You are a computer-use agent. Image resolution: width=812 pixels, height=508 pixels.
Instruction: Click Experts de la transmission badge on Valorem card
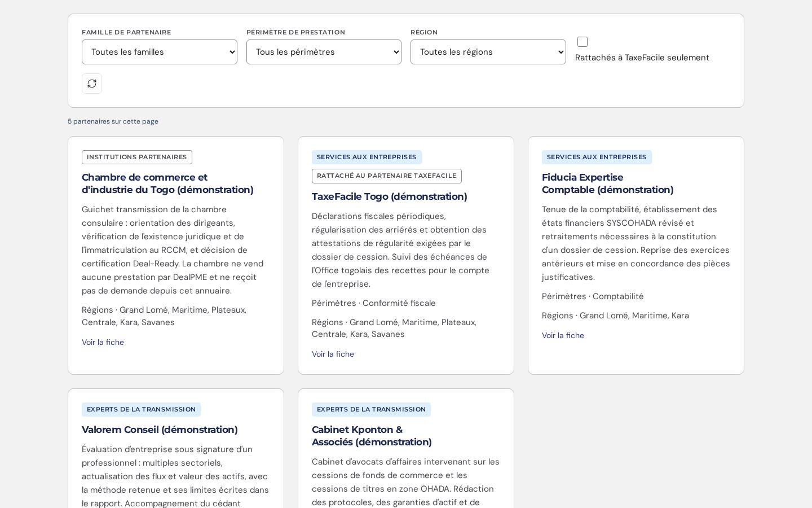point(141,409)
